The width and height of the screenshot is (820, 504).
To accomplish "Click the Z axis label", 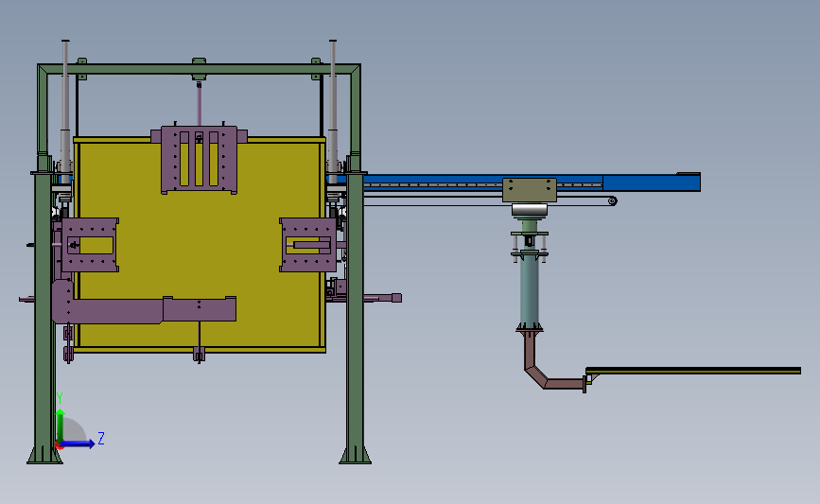I will [x=101, y=438].
